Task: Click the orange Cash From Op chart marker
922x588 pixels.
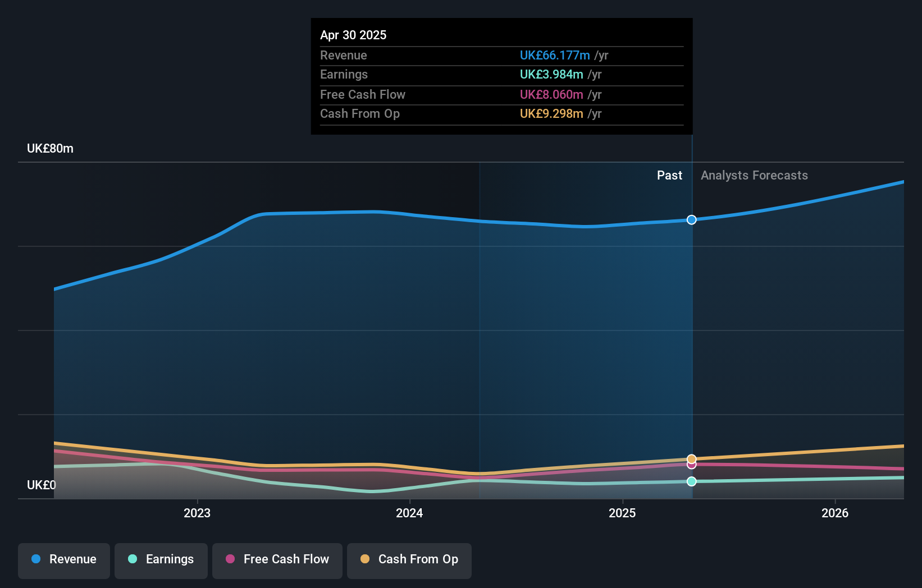Action: (x=691, y=458)
